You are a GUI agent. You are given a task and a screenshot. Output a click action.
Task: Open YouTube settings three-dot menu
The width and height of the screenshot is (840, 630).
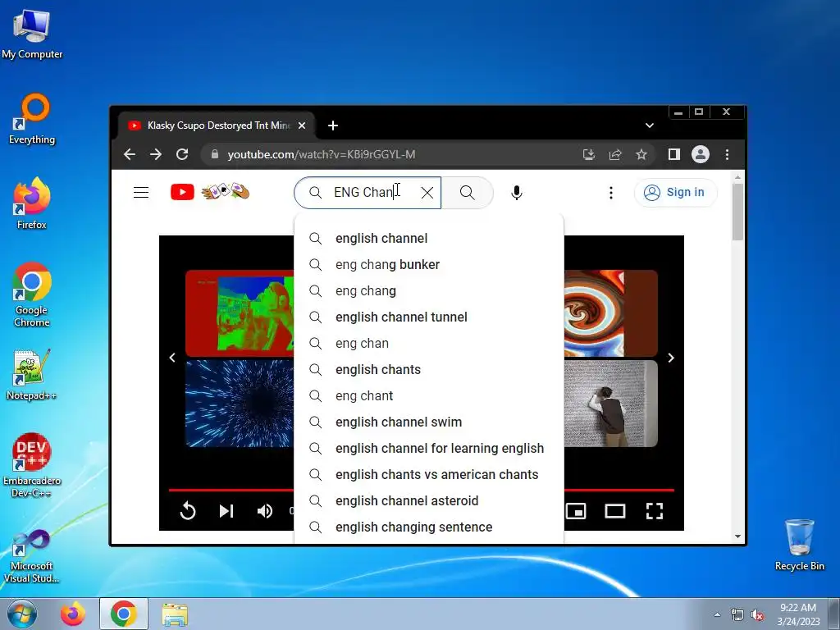point(610,193)
